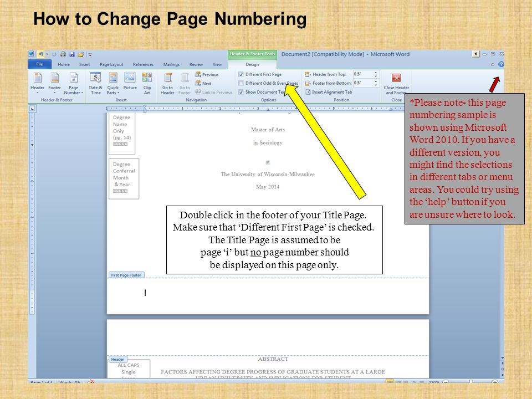Click the 'Master of Arts' text line
The image size is (532, 399).
pos(268,130)
